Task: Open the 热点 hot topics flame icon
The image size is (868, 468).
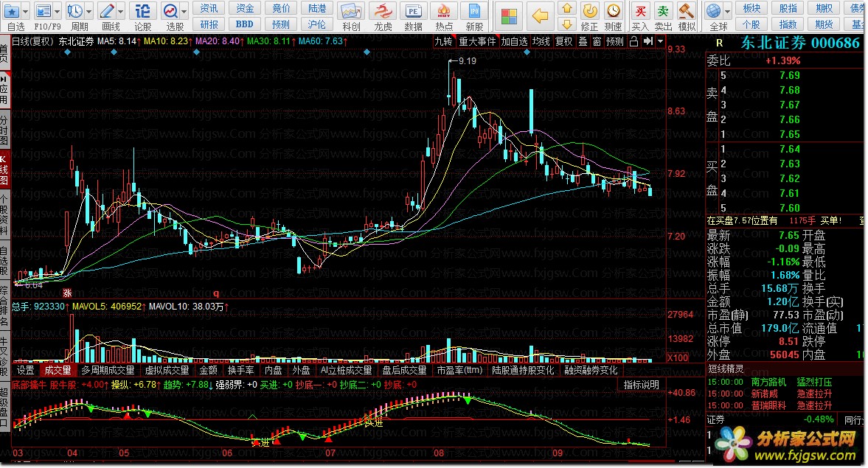Action: 444,10
